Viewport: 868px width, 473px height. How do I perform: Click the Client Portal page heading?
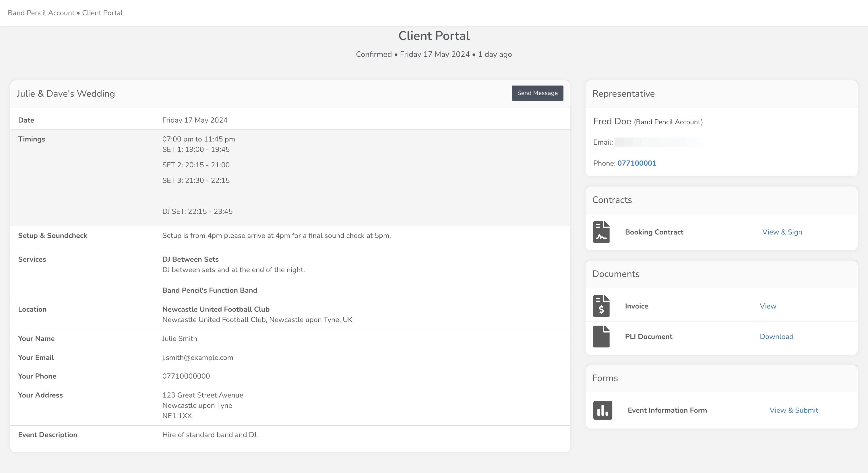click(x=434, y=36)
